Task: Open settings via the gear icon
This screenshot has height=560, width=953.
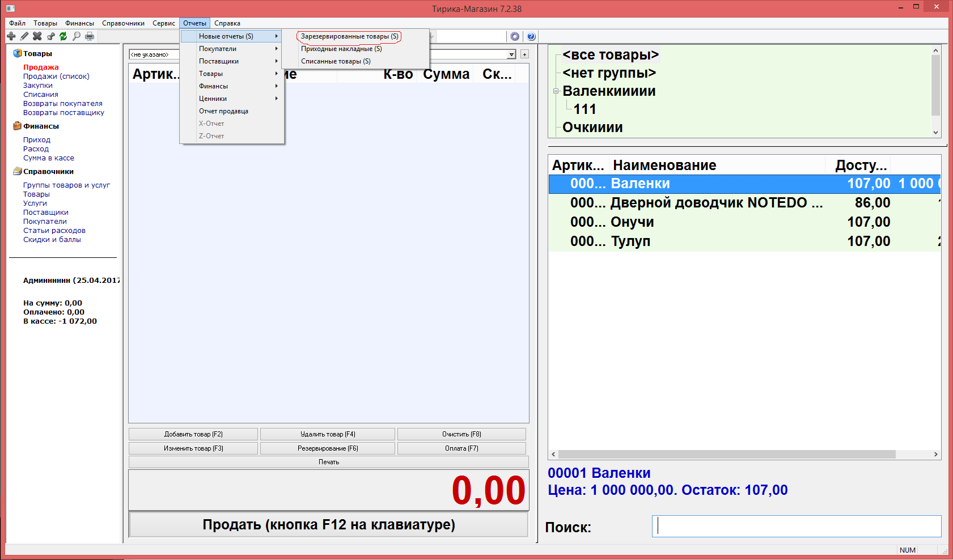Action: 515,36
